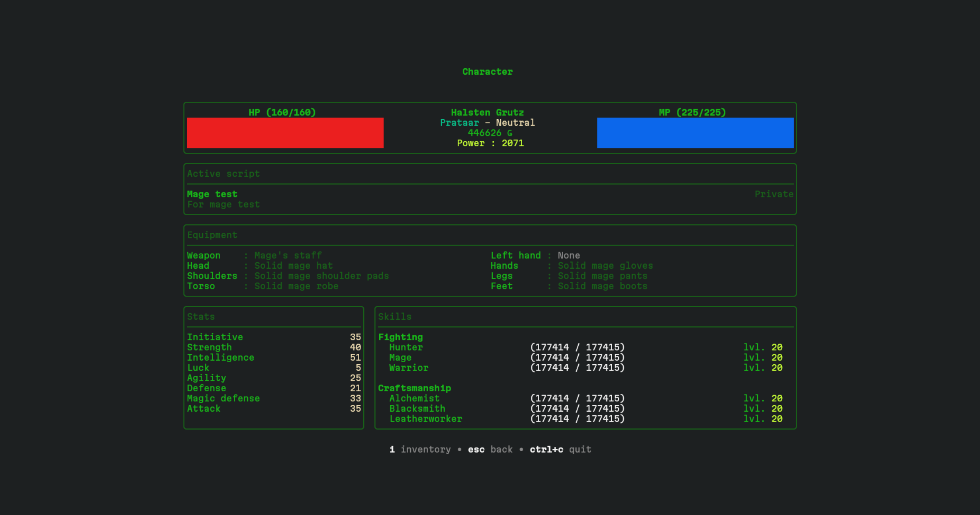The width and height of the screenshot is (980, 515).
Task: Click the 'i inventory' shortcut hint
Action: click(420, 449)
